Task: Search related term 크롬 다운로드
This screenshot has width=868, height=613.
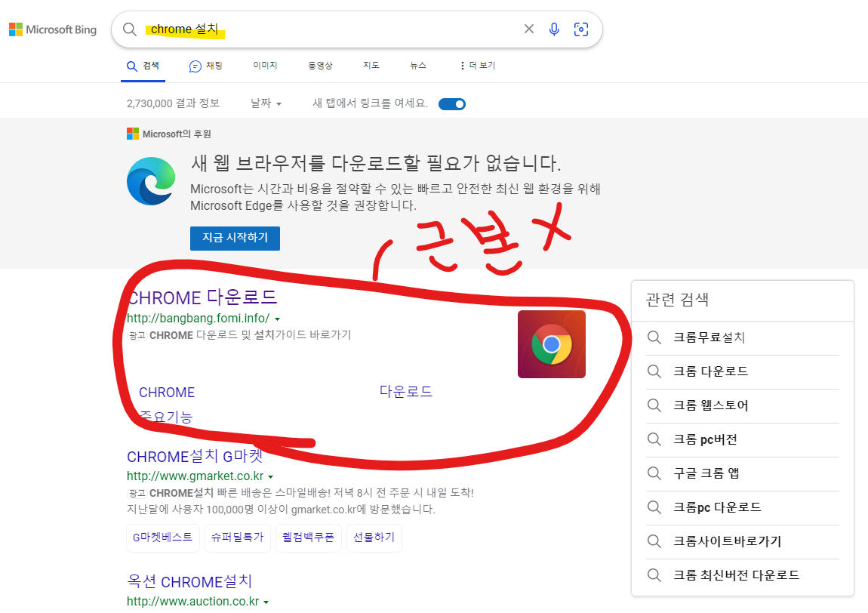Action: 710,371
